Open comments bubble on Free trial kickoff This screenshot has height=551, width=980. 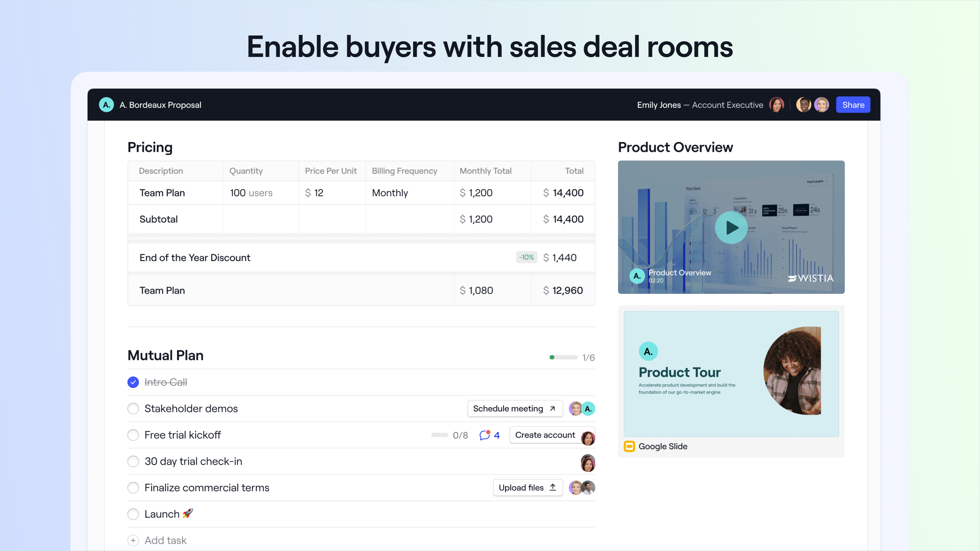[485, 435]
